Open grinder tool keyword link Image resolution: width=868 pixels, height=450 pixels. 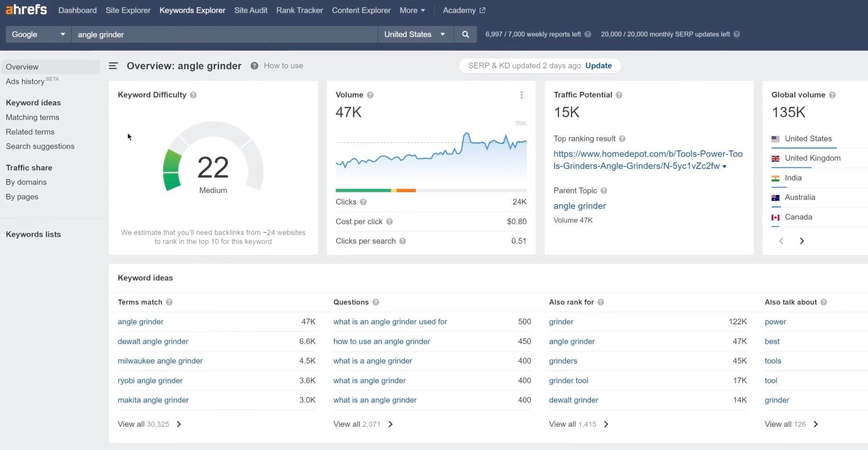pyautogui.click(x=568, y=380)
